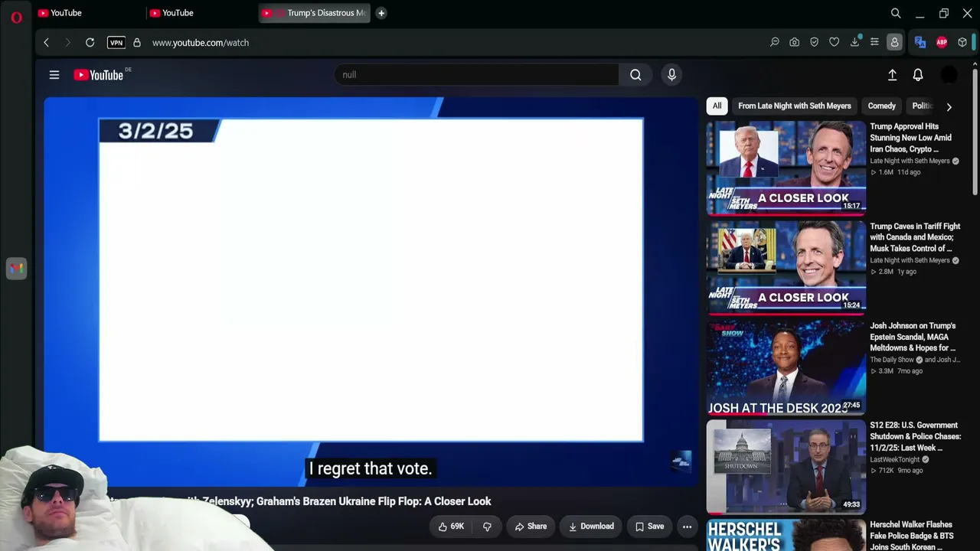Open the ABP Adblock Plus extension

pyautogui.click(x=942, y=43)
